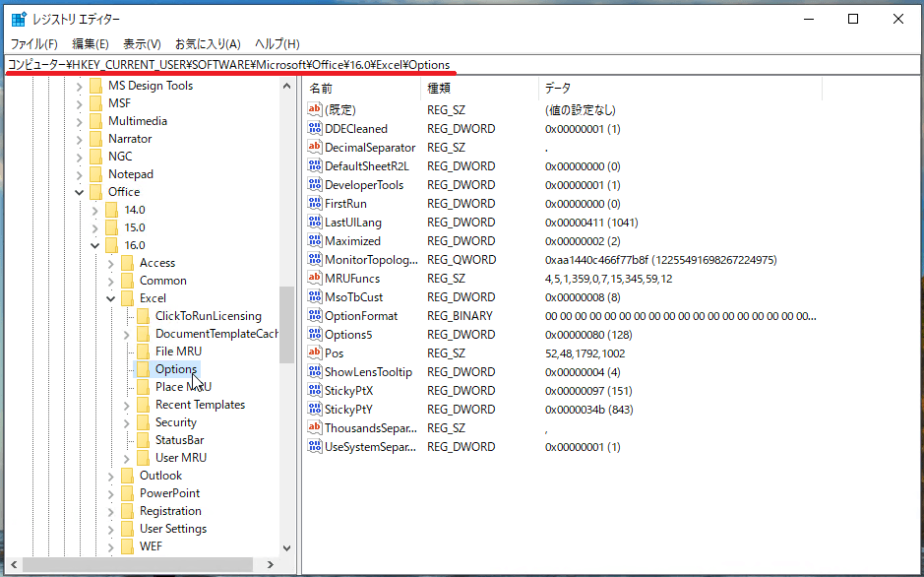The width and height of the screenshot is (924, 577).
Task: Click the icon for MonitorTopology QWORD value
Action: (315, 260)
